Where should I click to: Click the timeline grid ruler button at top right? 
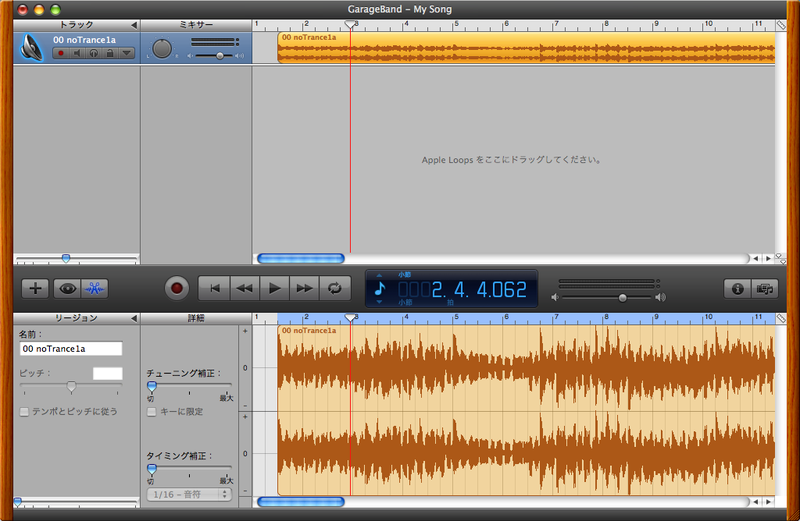[781, 25]
